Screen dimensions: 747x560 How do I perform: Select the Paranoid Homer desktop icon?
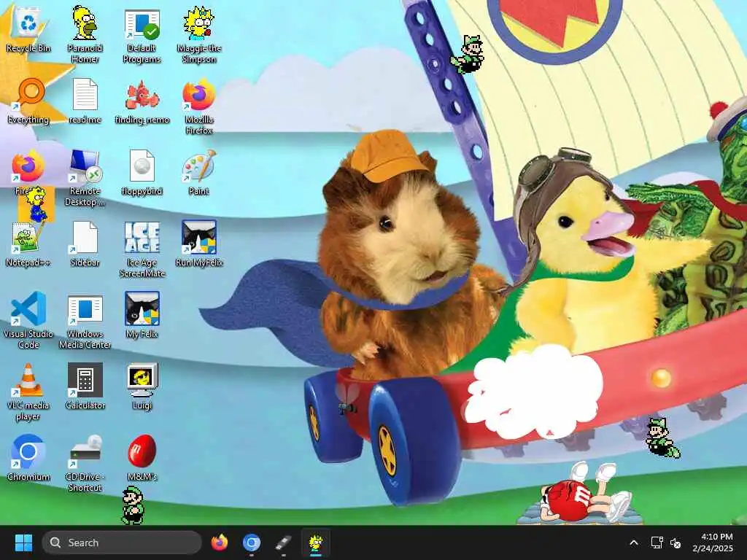point(85,34)
